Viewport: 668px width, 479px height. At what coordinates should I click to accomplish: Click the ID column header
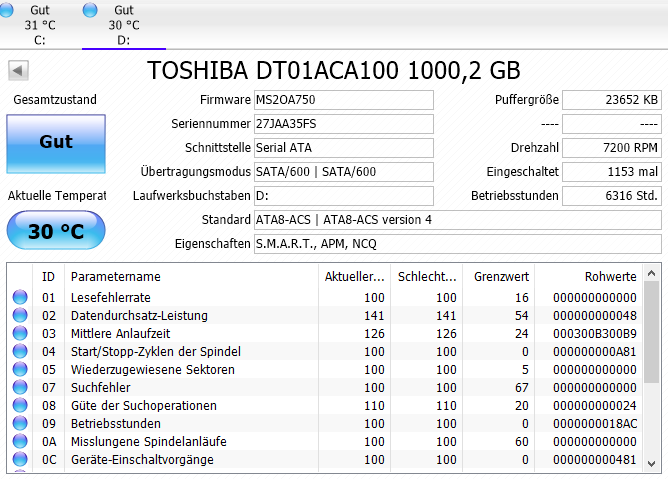49,277
